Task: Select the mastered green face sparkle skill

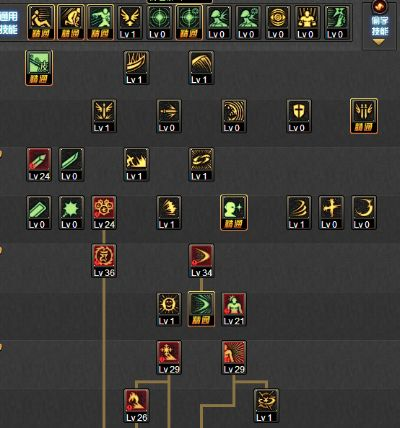Action: [234, 213]
